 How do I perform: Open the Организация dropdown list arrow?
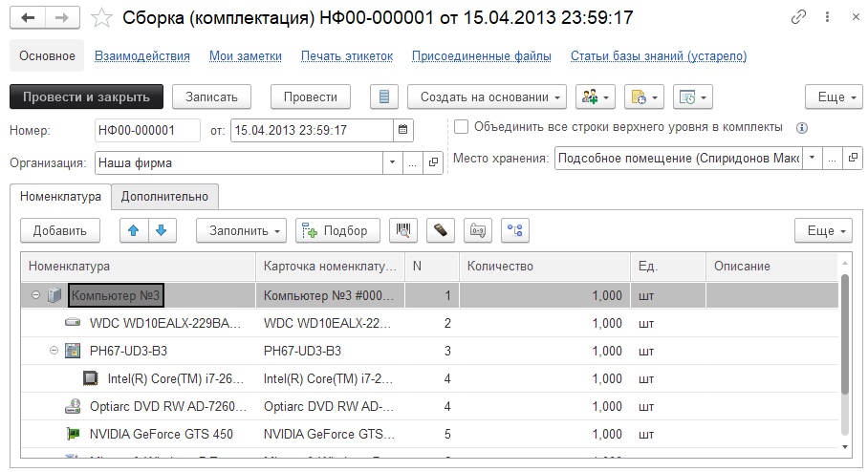click(392, 162)
